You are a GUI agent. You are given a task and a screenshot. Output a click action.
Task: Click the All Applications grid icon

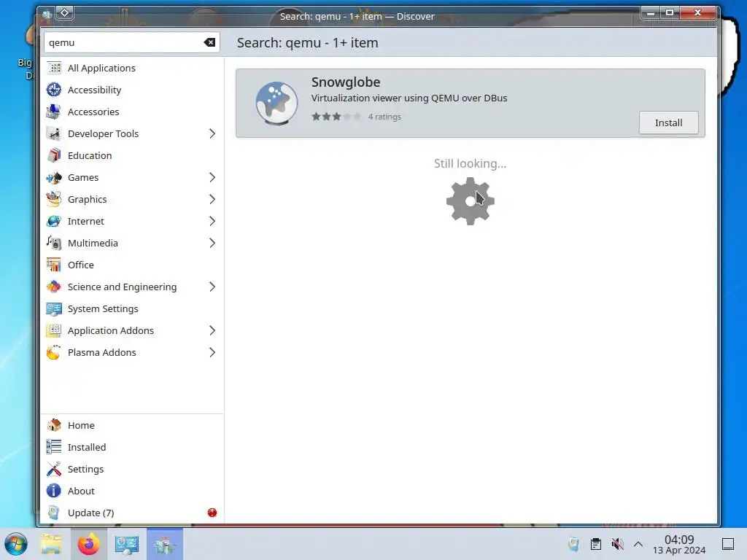click(x=54, y=68)
